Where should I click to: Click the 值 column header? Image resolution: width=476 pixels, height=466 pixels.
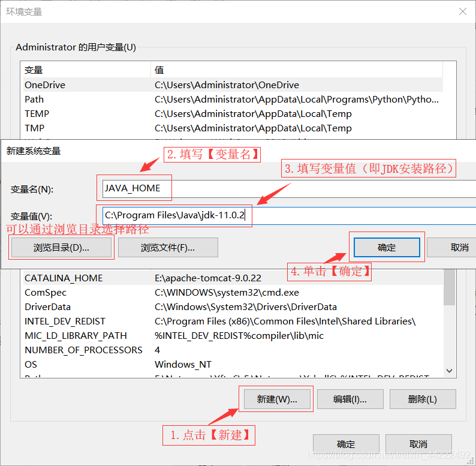tap(297, 70)
